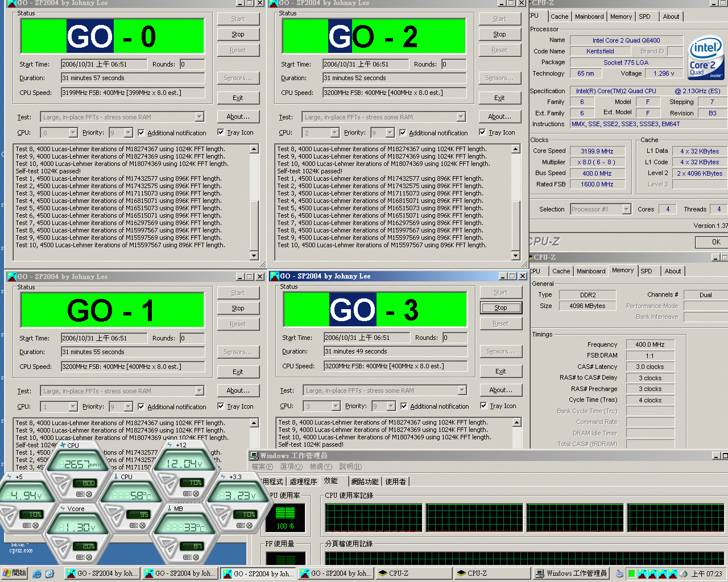Open Priority dropdown in GO - 3 window
Screen dimensions: 728x582
391,406
